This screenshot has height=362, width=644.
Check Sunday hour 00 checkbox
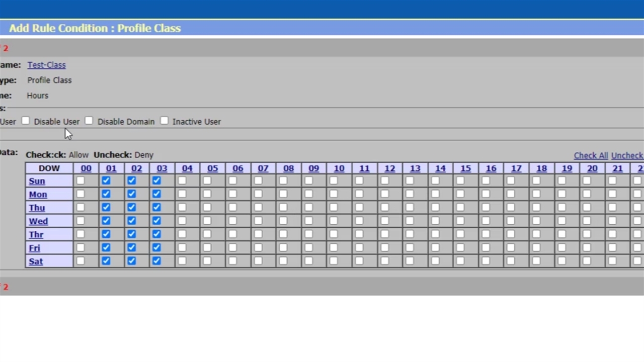pos(81,180)
